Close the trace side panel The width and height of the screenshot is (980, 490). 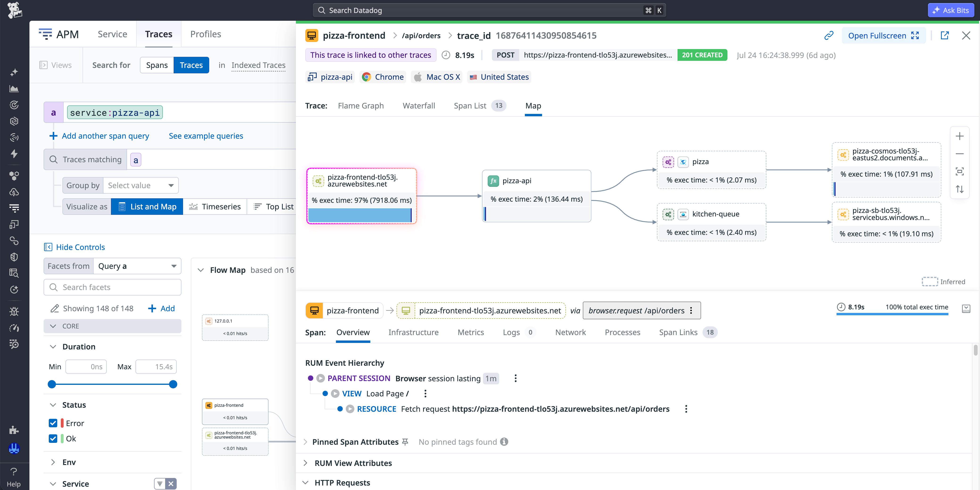click(x=966, y=36)
